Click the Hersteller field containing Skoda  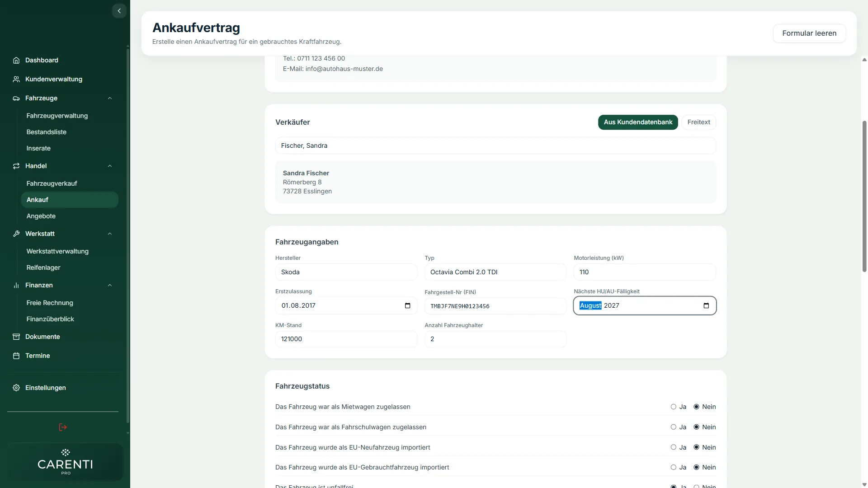pos(346,272)
